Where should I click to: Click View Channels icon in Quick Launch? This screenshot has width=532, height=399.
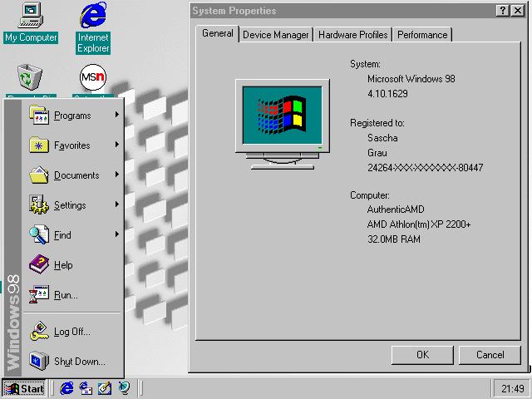point(124,388)
